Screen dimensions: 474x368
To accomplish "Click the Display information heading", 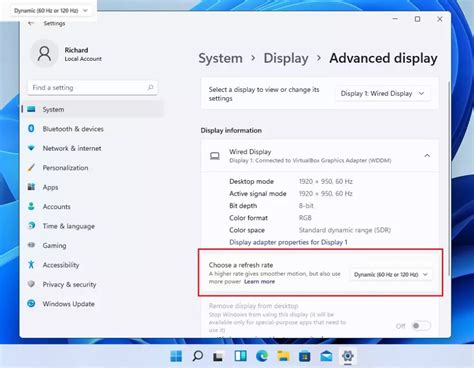I will coord(231,130).
